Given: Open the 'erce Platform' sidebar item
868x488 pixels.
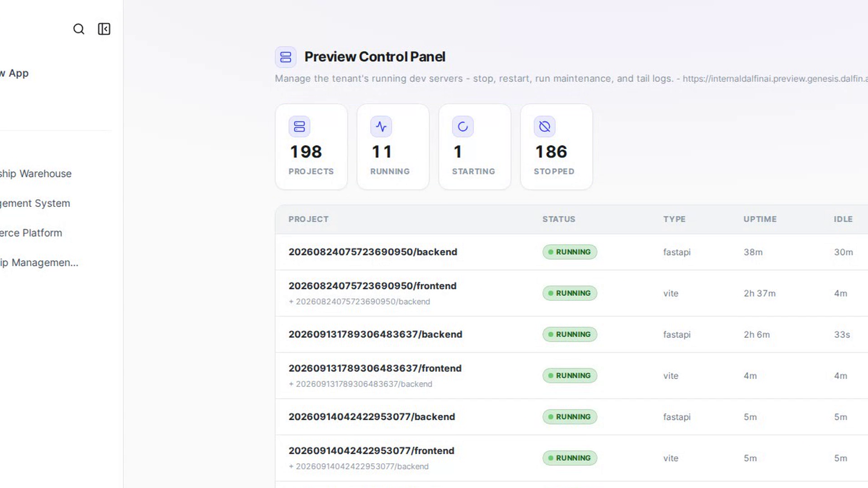Looking at the screenshot, I should click(x=31, y=233).
